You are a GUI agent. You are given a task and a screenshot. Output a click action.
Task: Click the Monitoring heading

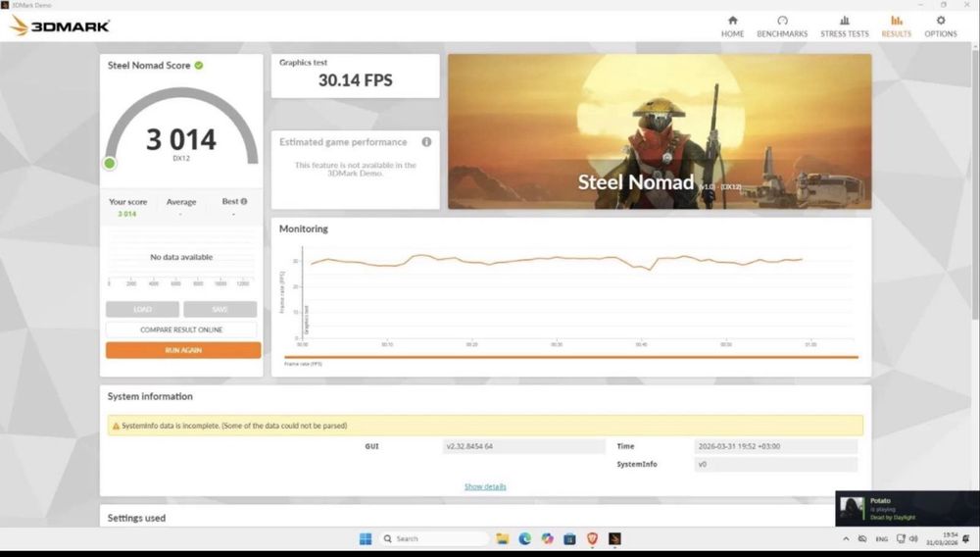click(x=304, y=228)
